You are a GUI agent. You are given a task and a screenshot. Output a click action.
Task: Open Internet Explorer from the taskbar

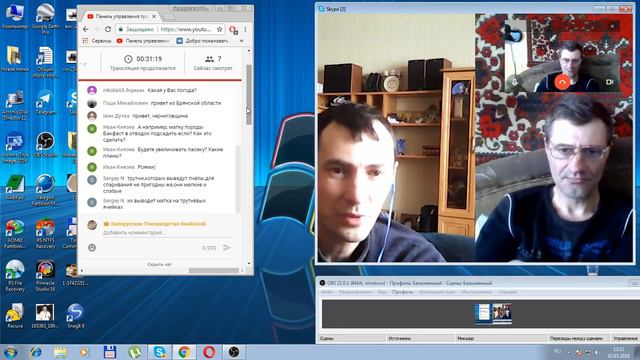point(36,352)
